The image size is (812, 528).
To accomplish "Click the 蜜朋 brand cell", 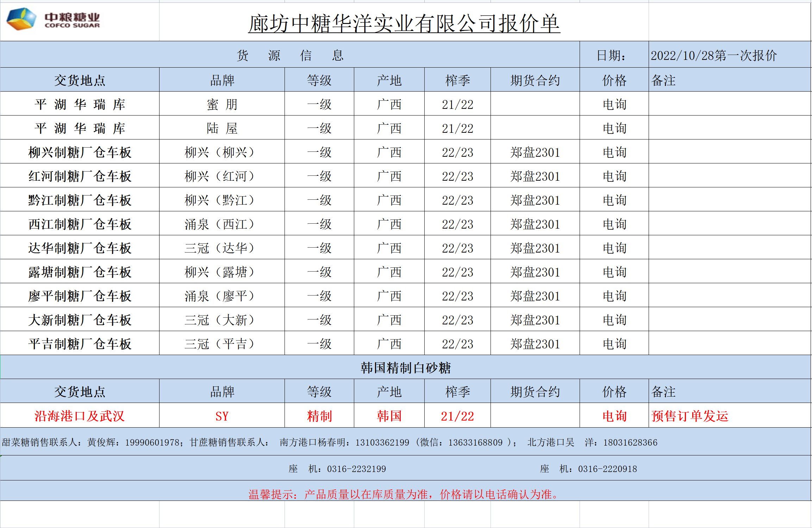I will pos(222,104).
